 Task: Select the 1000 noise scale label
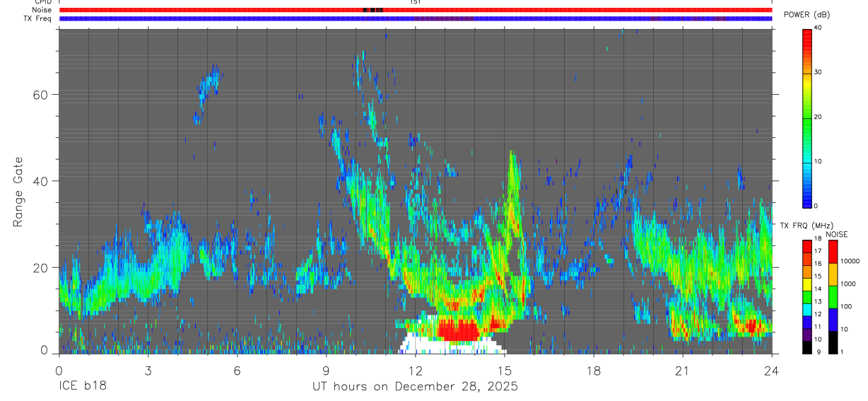(848, 284)
